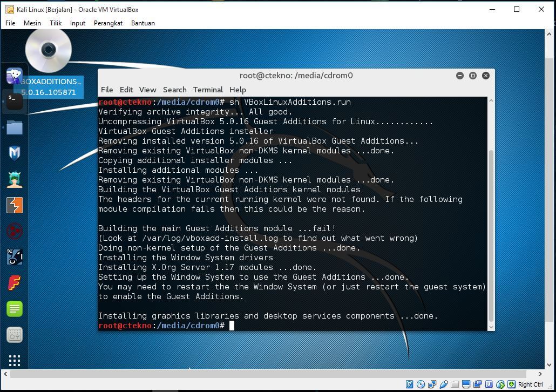Viewport: 556px width, 392px height.
Task: Click the USB devices status icon
Action: tap(443, 384)
